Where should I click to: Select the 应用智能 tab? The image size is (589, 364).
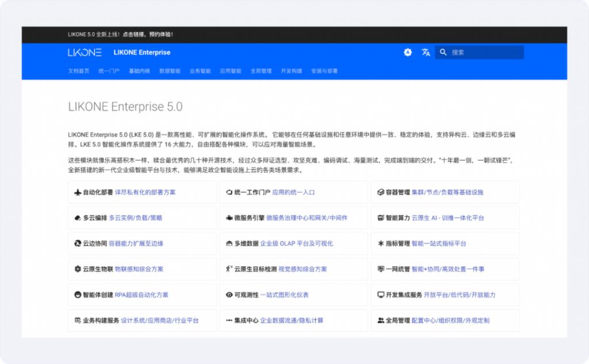pyautogui.click(x=231, y=71)
